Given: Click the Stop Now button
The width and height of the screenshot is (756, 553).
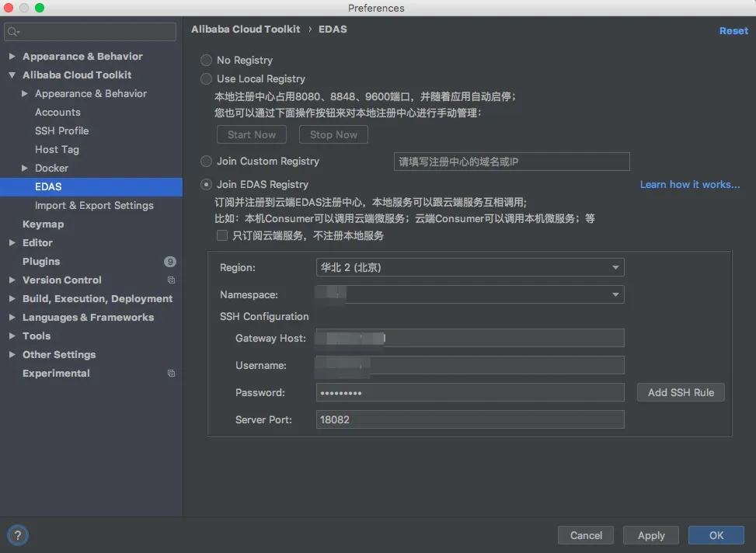Looking at the screenshot, I should pyautogui.click(x=333, y=134).
